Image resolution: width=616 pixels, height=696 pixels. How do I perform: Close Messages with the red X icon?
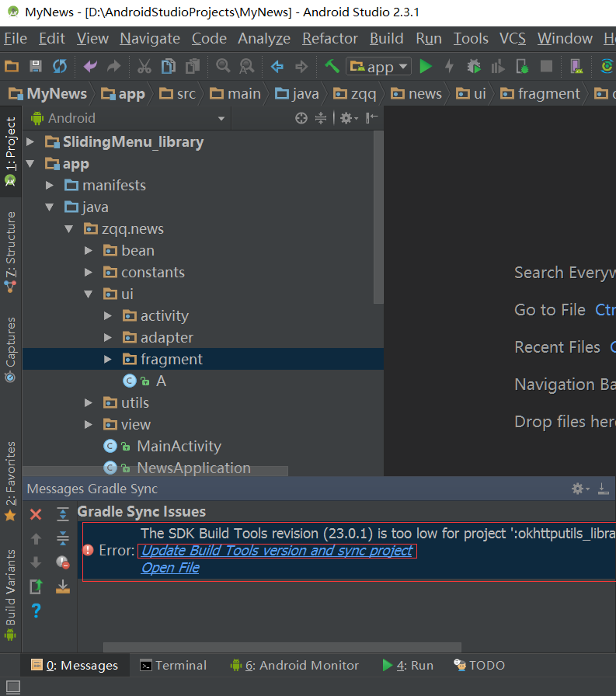pos(36,514)
